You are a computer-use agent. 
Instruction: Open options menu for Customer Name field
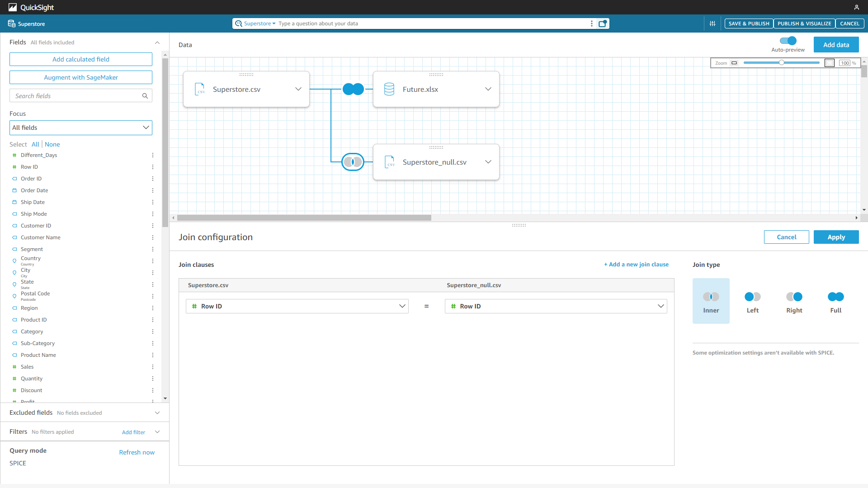pos(153,237)
